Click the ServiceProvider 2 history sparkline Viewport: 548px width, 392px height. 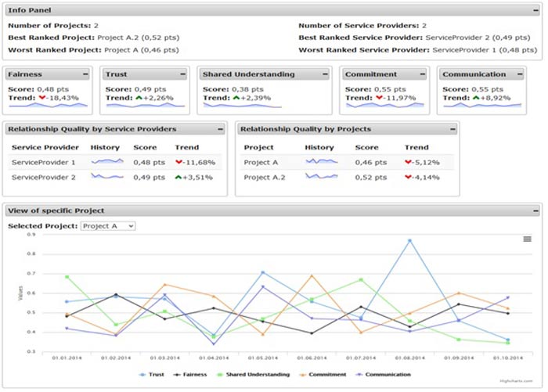107,178
